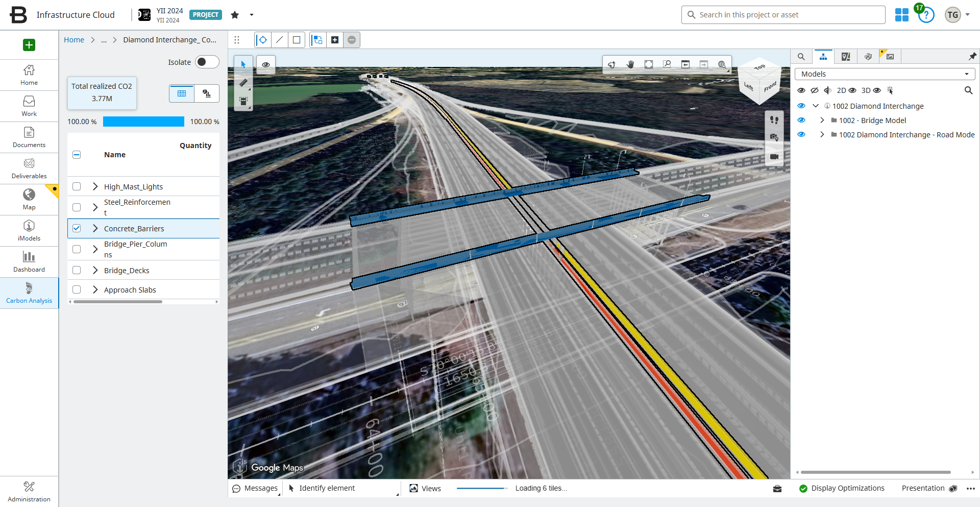
Task: Toggle Isolate mode switch
Action: pos(207,62)
